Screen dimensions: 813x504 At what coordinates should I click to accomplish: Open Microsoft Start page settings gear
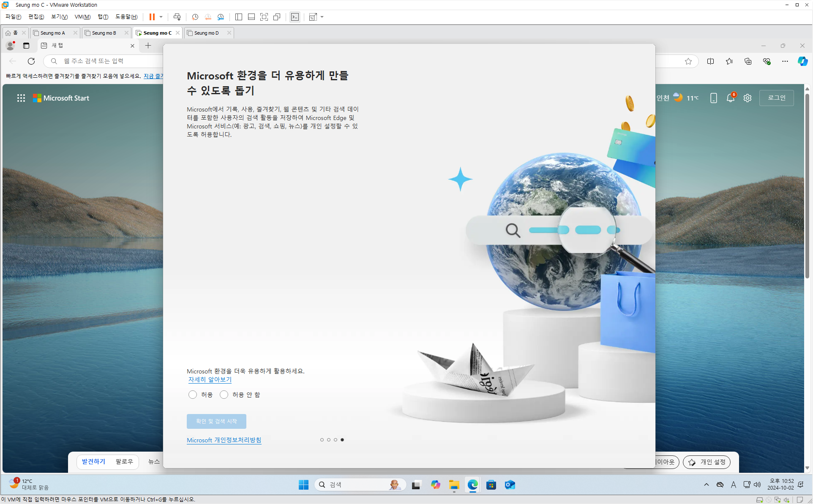tap(748, 98)
